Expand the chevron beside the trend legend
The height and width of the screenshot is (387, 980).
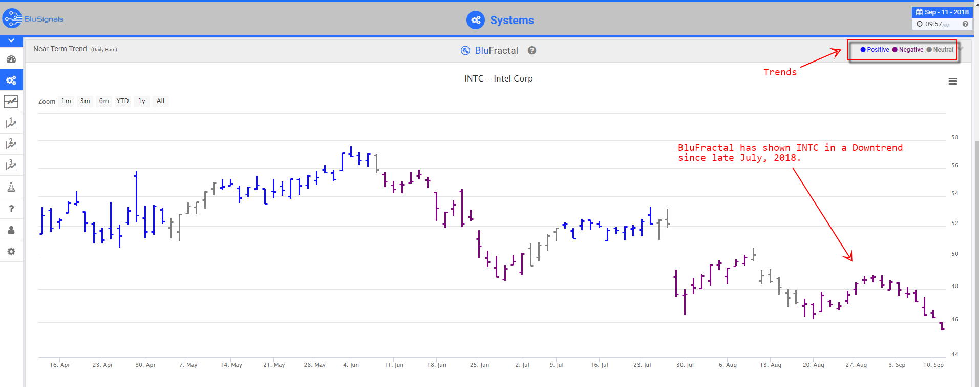(961, 49)
